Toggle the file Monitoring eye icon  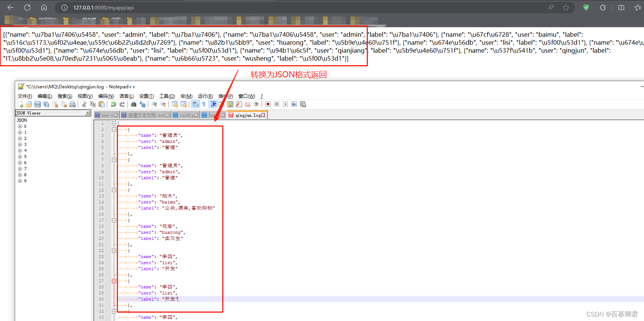[256, 104]
